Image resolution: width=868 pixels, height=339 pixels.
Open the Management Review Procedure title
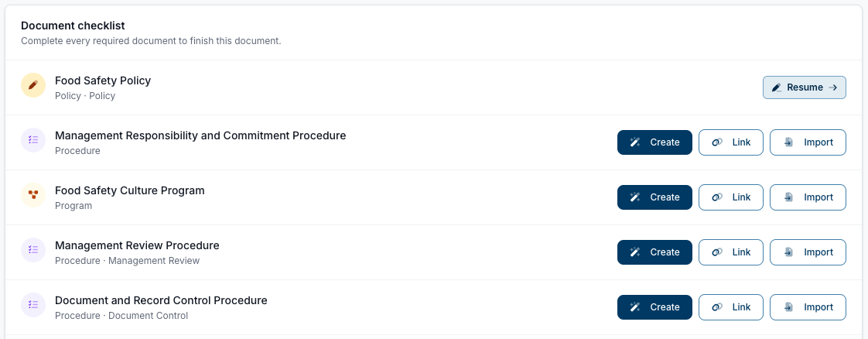pyautogui.click(x=137, y=245)
